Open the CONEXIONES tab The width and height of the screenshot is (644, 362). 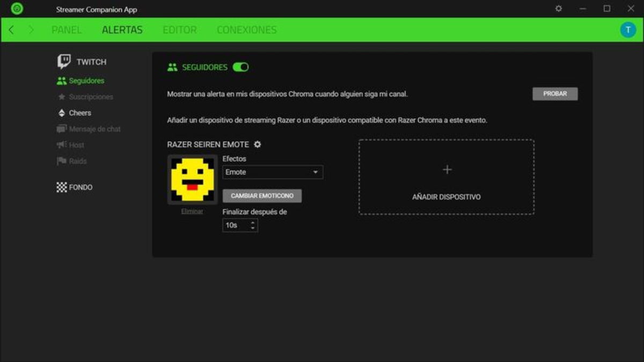(x=246, y=30)
